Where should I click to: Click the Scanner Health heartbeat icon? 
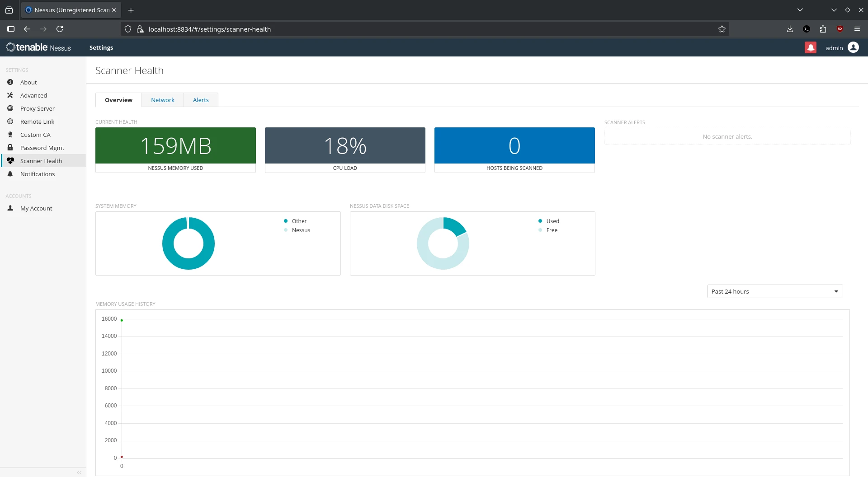[10, 161]
